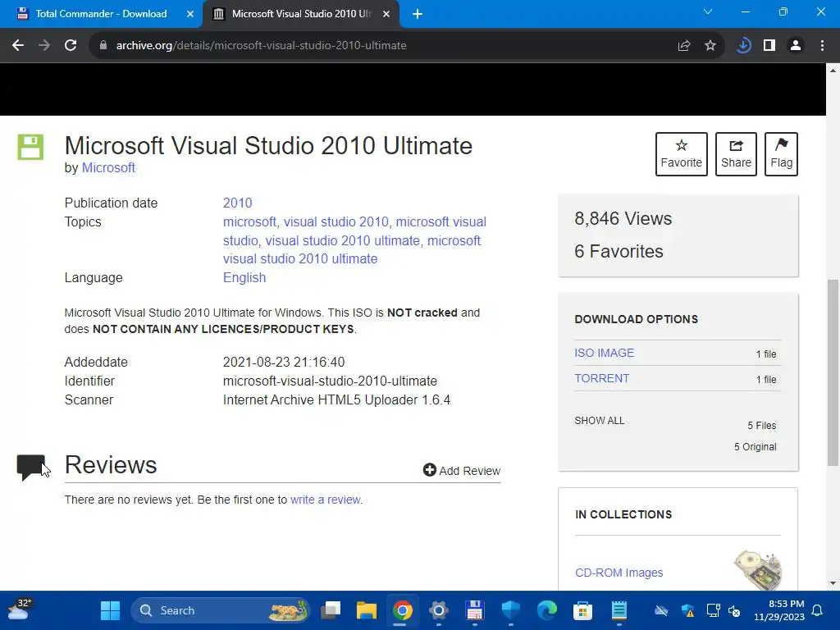The width and height of the screenshot is (840, 630).
Task: Flag this item
Action: [x=781, y=154]
